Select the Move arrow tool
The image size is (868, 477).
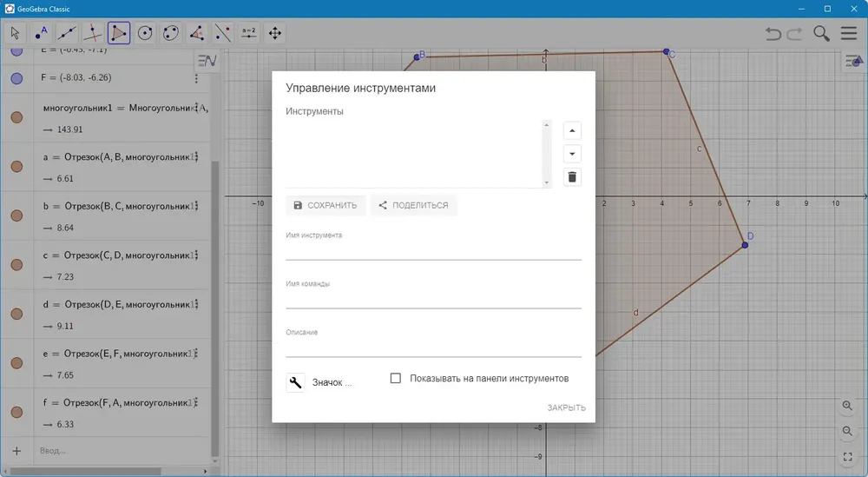(x=15, y=33)
